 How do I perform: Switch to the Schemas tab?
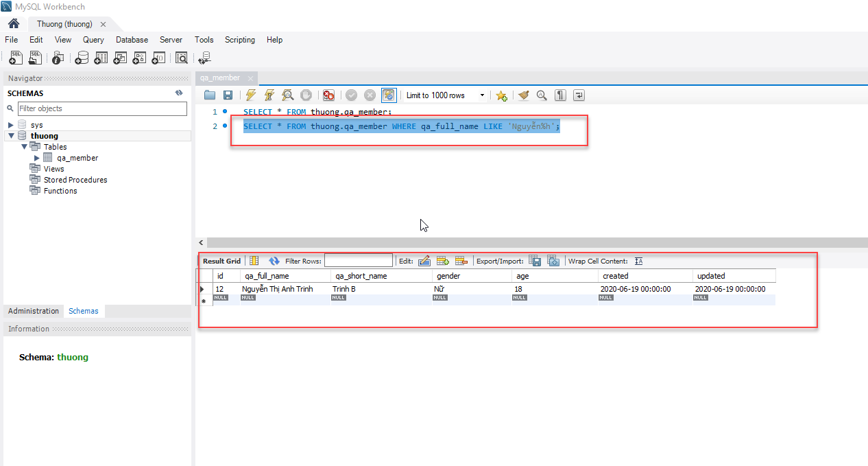pyautogui.click(x=84, y=311)
